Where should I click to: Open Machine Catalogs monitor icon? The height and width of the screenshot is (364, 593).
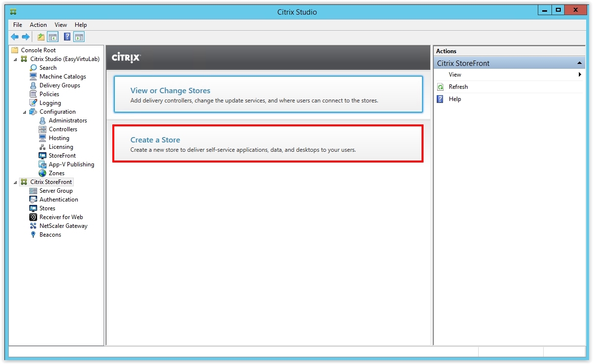pyautogui.click(x=33, y=77)
